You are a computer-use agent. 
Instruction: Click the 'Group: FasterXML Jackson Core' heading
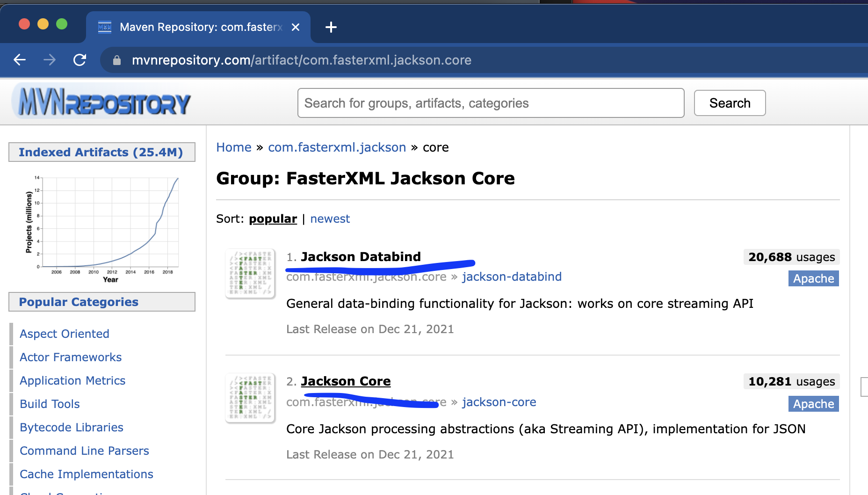365,178
